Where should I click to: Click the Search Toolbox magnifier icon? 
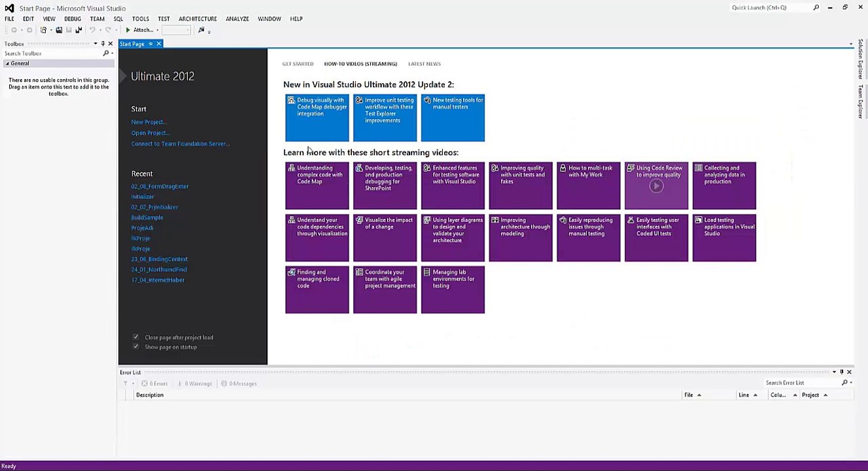[x=106, y=54]
